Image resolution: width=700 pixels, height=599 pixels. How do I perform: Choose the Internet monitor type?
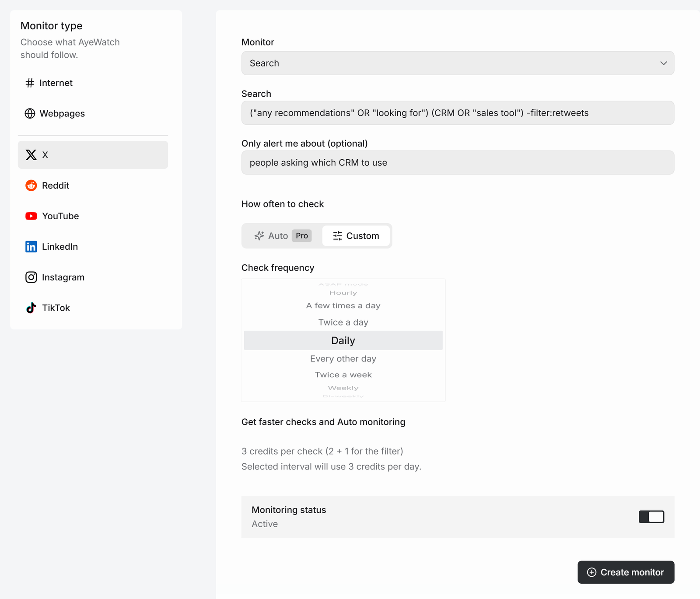click(93, 83)
